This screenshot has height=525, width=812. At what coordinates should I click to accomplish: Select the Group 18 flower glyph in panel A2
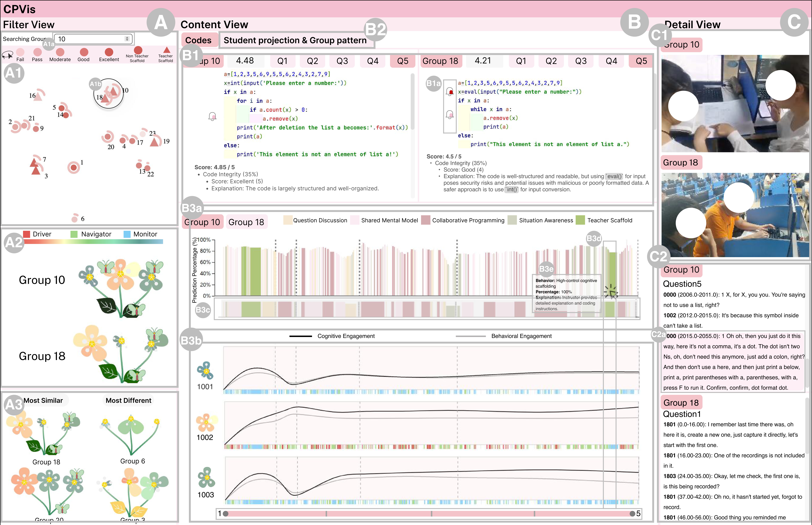click(121, 354)
